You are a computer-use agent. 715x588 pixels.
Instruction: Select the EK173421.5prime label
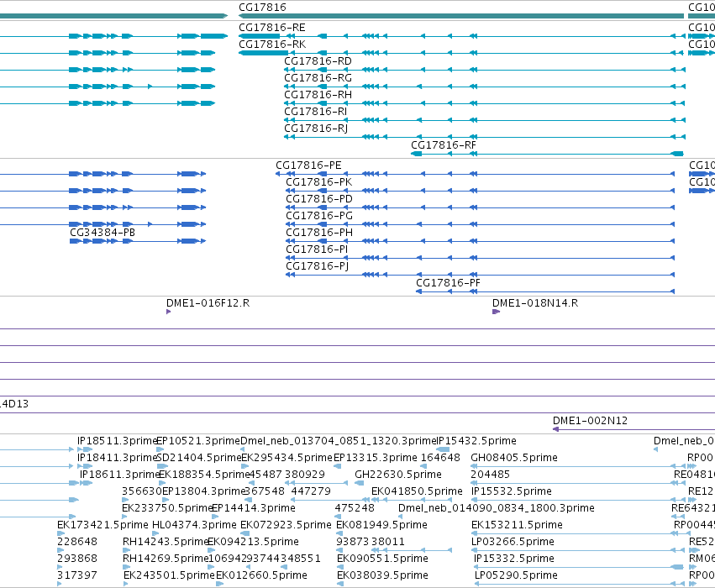[103, 525]
